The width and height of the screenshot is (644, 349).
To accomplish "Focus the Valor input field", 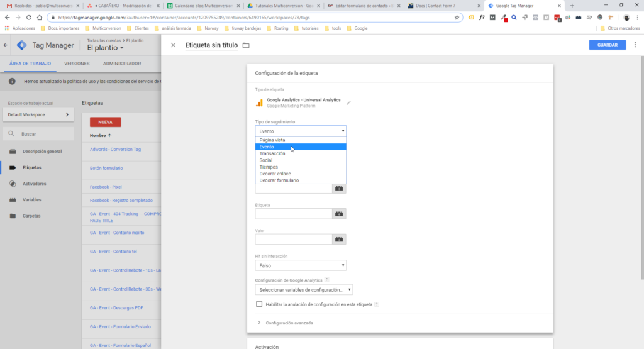I will [x=294, y=239].
